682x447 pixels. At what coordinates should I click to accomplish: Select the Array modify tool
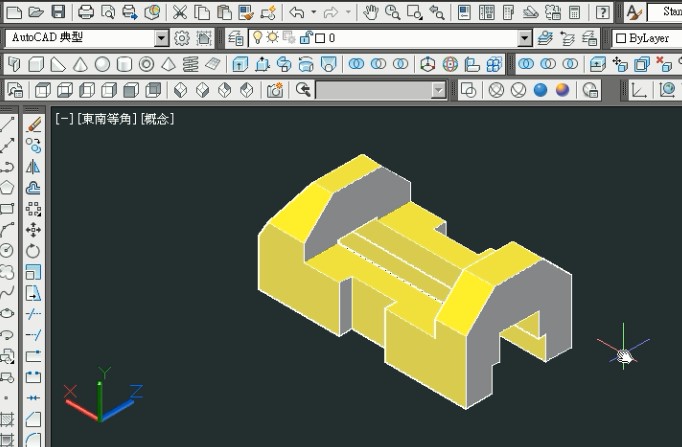point(33,209)
